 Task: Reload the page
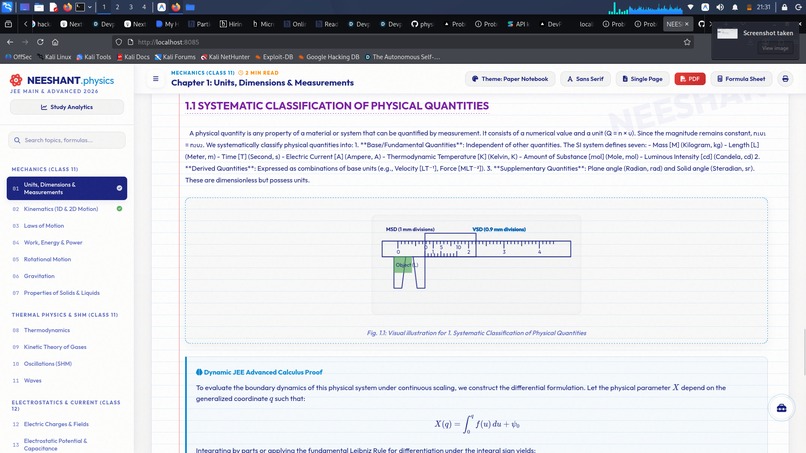pyautogui.click(x=40, y=42)
